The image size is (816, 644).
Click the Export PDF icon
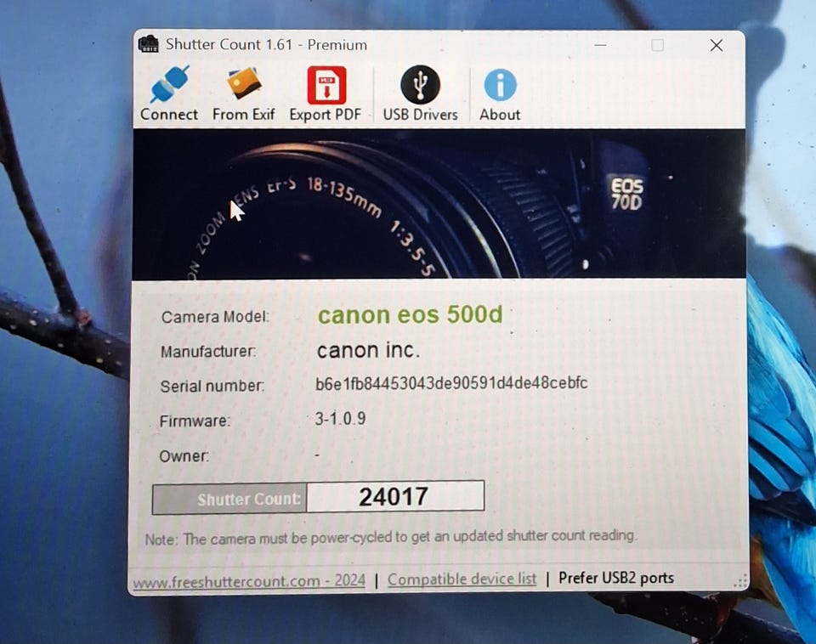click(326, 85)
